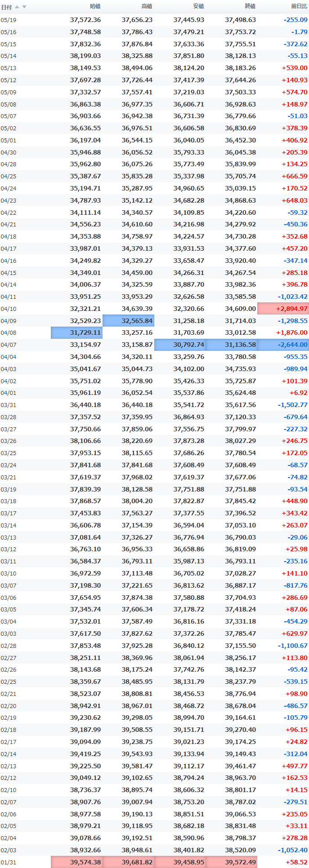The height and width of the screenshot is (868, 309).
Task: Select high price 38,808.81
Action: tap(137, 694)
